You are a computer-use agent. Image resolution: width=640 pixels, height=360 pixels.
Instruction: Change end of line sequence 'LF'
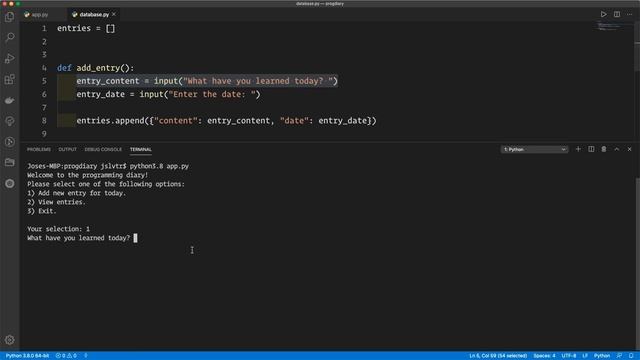(584, 356)
